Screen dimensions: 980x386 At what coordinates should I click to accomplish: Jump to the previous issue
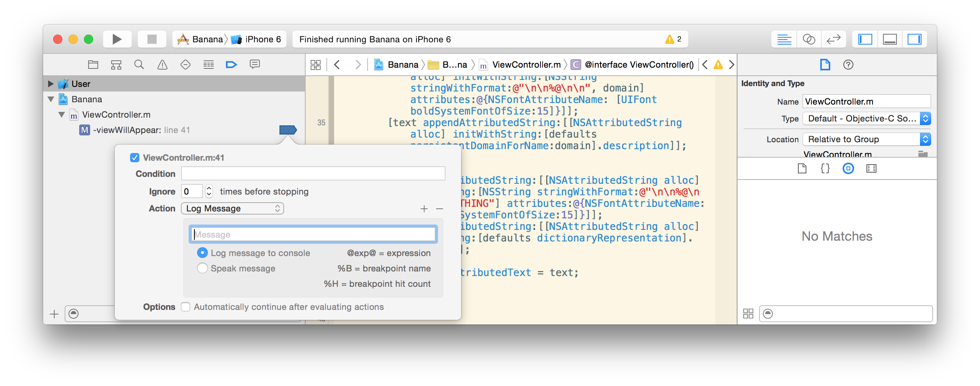[705, 65]
